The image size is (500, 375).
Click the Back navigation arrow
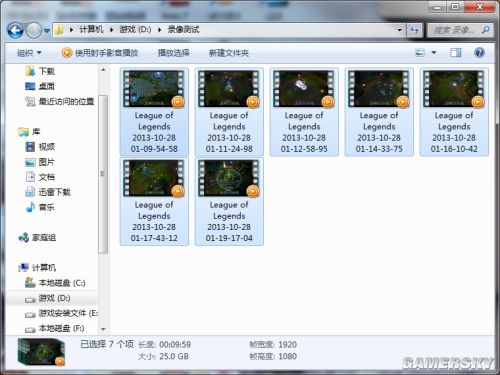[x=15, y=31]
